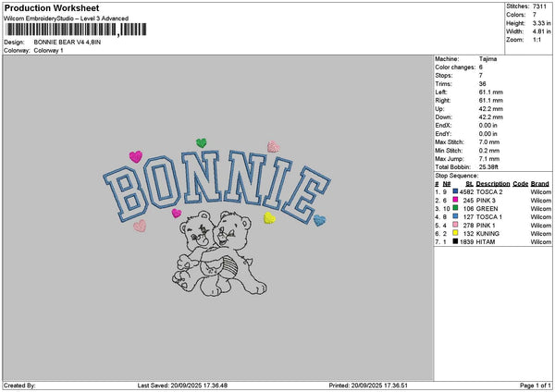Pick the GREEN thread color swatch
The width and height of the screenshot is (555, 392).
[455, 208]
